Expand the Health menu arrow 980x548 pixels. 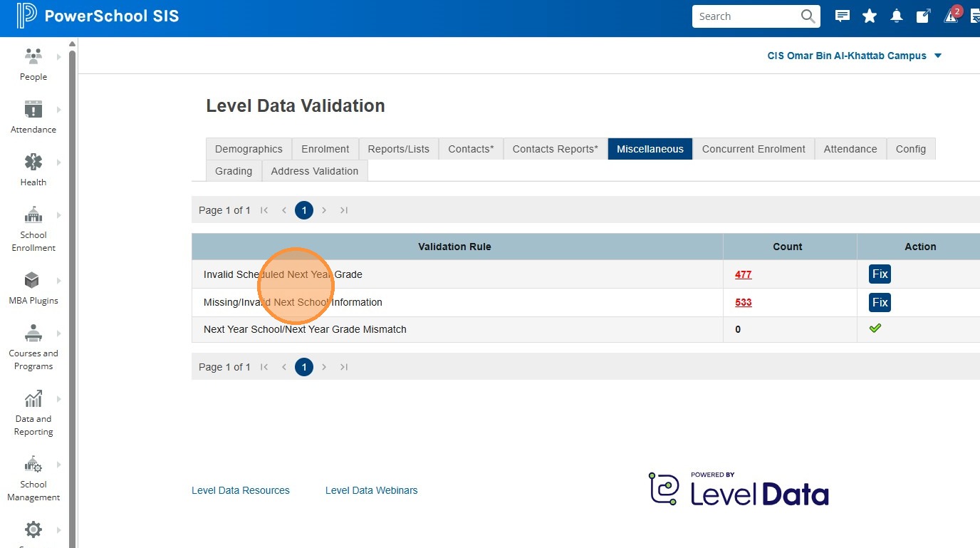pyautogui.click(x=59, y=162)
